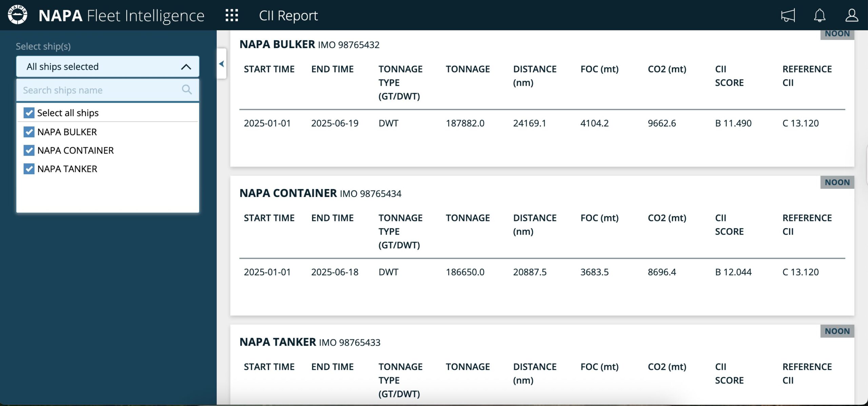Click CII SCORE header in NAPA CONTAINER table
Screen dimensions: 868x406
click(729, 225)
